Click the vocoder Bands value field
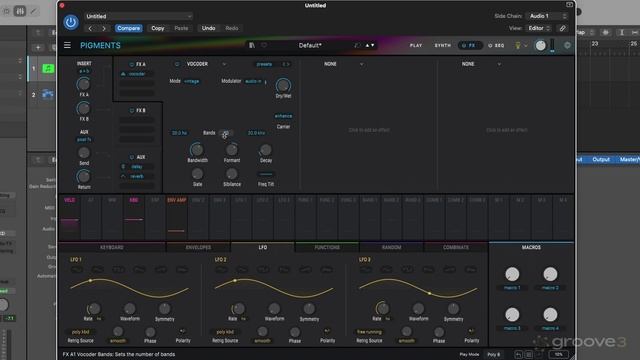640x360 pixels. pos(225,133)
